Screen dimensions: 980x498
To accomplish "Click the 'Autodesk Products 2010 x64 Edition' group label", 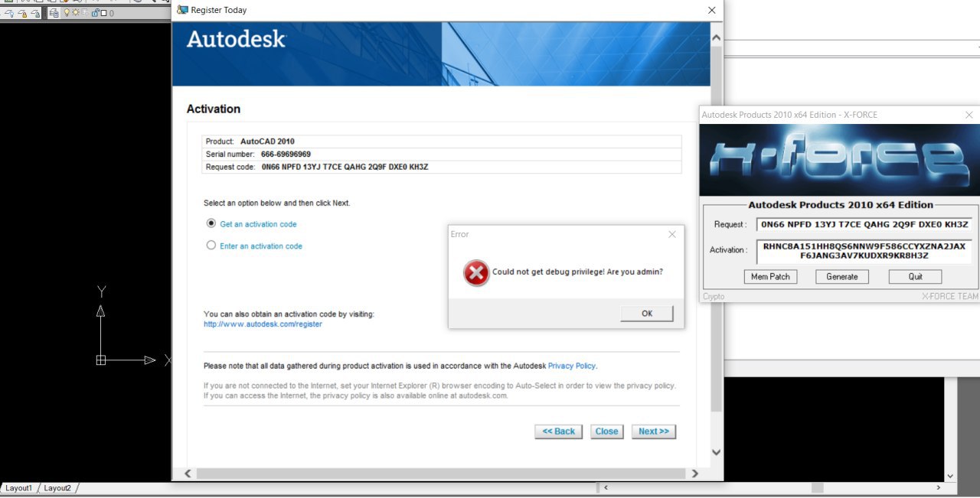I will [841, 205].
